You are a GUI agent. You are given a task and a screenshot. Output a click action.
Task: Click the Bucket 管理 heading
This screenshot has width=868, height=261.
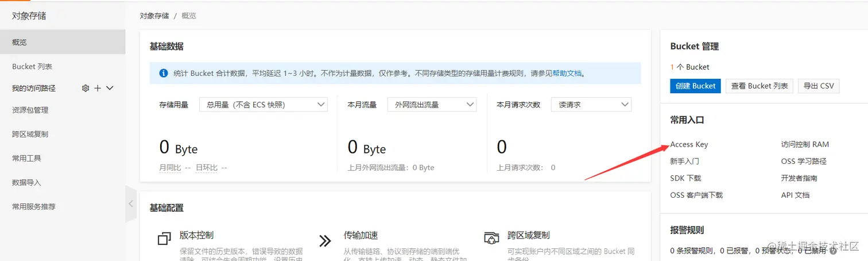(695, 47)
